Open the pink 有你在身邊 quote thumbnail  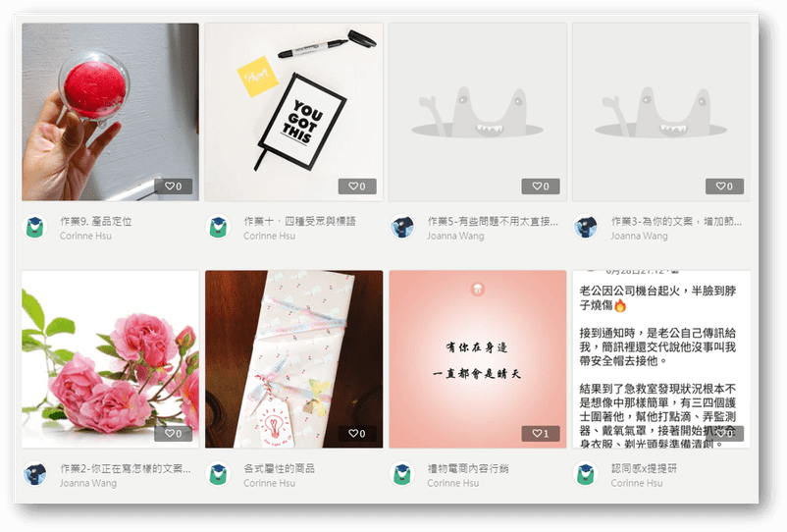[x=478, y=359]
